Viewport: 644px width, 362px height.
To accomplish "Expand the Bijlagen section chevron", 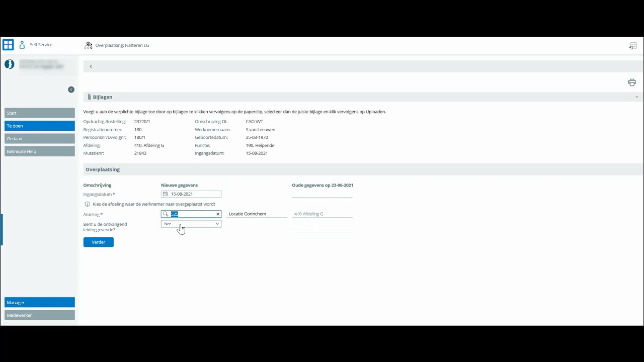I will (636, 97).
